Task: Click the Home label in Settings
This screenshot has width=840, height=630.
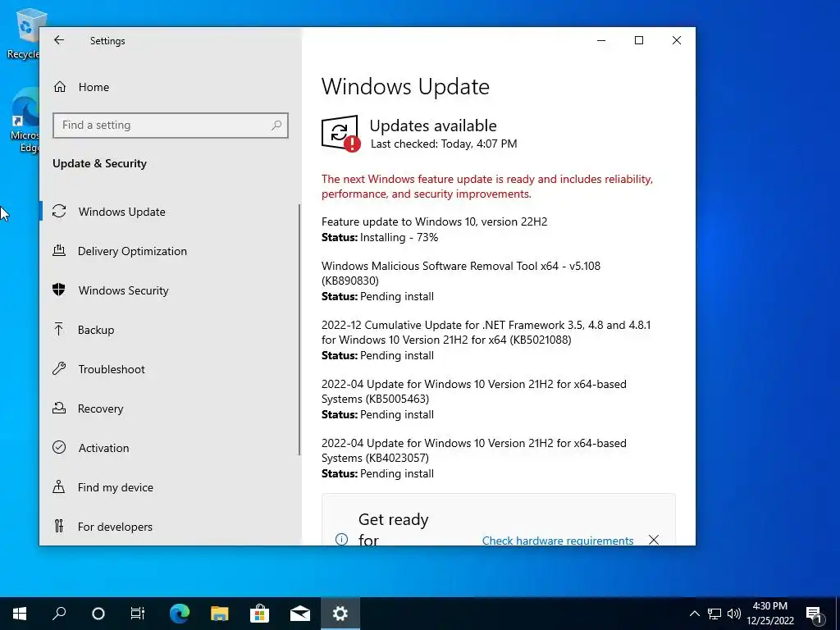Action: [x=94, y=87]
